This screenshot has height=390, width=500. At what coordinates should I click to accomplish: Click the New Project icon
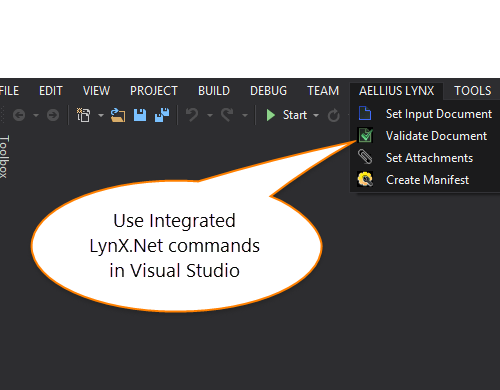83,115
